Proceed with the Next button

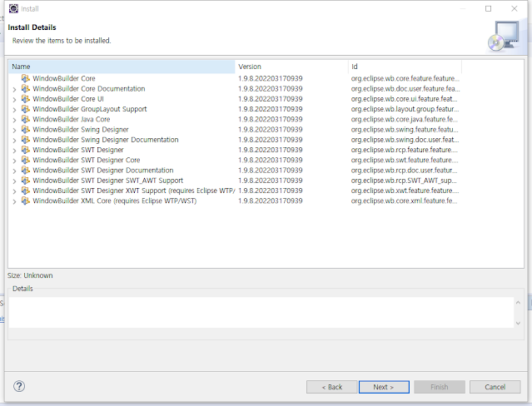(x=384, y=387)
